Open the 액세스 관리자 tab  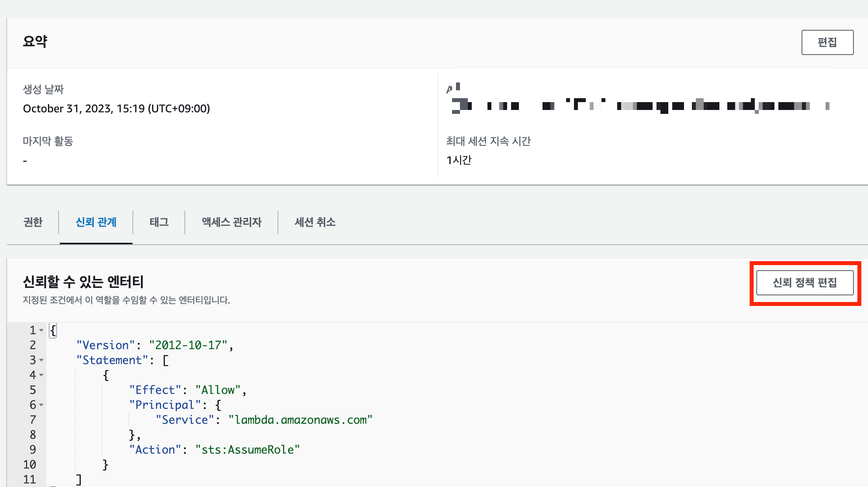[x=232, y=222]
